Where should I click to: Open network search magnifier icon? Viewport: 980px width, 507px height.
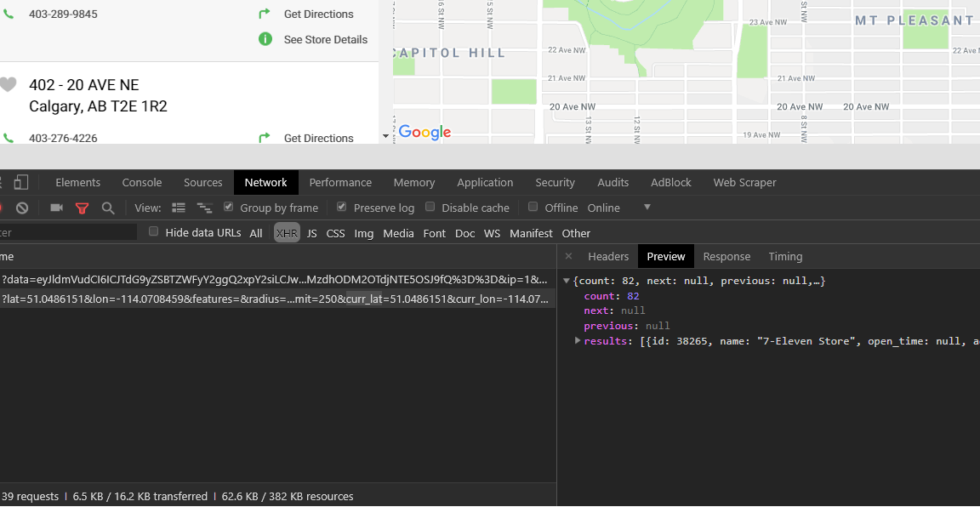108,208
